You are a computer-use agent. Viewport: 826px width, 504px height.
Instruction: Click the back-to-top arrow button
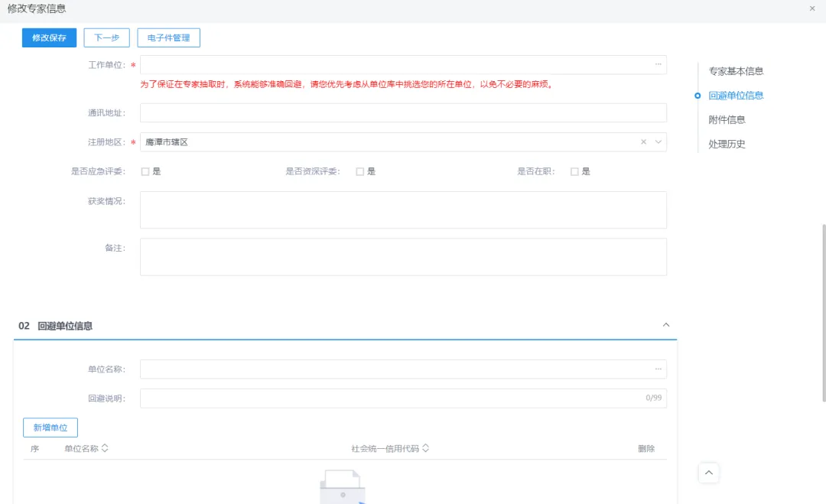point(709,473)
